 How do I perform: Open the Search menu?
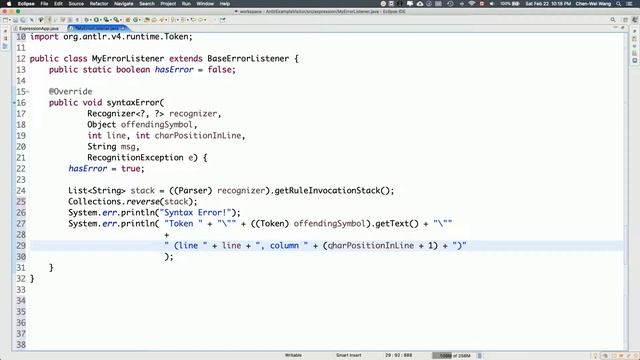pos(147,4)
